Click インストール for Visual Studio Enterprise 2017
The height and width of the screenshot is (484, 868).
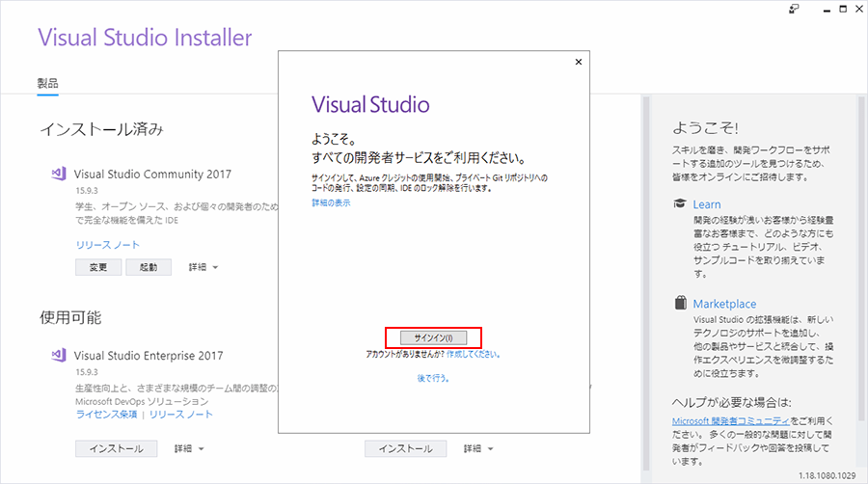pos(117,448)
